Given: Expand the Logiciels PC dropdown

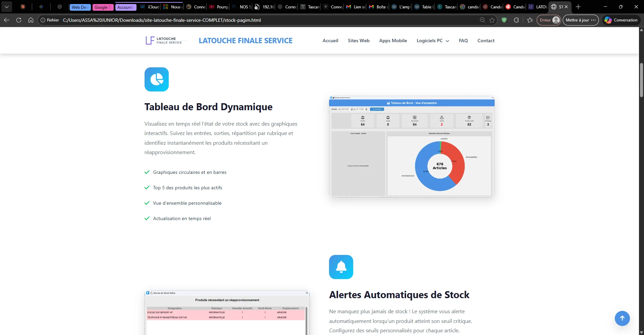Looking at the screenshot, I should click(432, 41).
